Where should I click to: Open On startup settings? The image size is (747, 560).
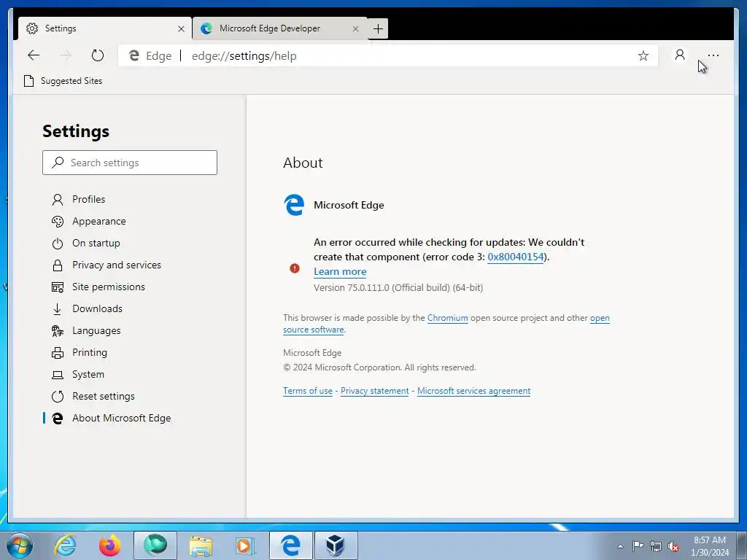(96, 243)
